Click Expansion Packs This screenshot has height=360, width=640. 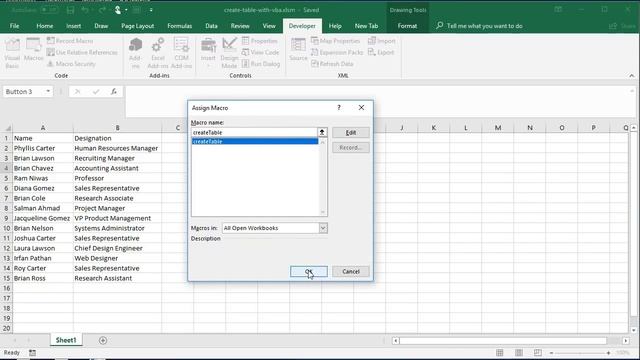click(x=337, y=52)
